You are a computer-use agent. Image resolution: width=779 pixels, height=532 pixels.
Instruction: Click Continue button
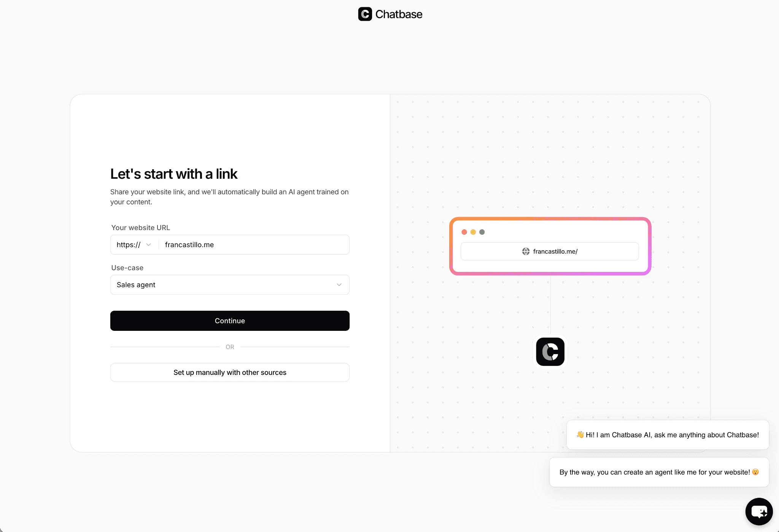click(x=230, y=321)
